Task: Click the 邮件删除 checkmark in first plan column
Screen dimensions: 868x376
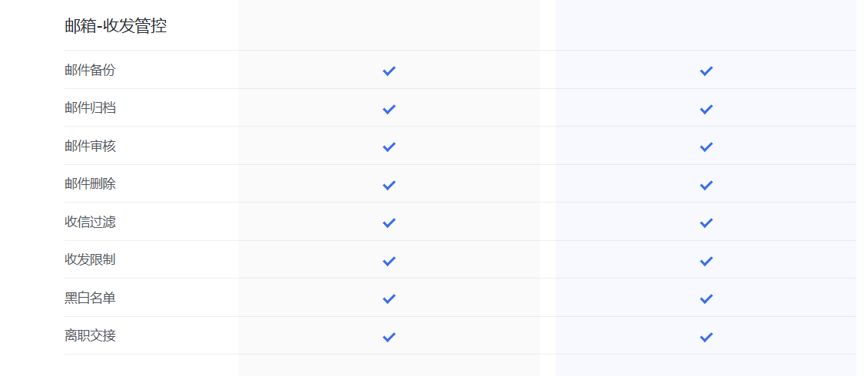Action: [389, 185]
